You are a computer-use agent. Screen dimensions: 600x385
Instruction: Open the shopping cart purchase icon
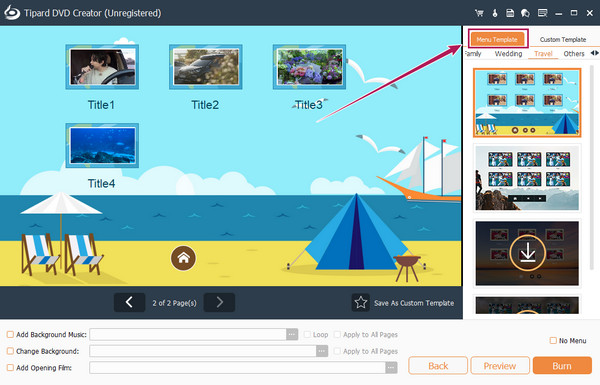(479, 13)
